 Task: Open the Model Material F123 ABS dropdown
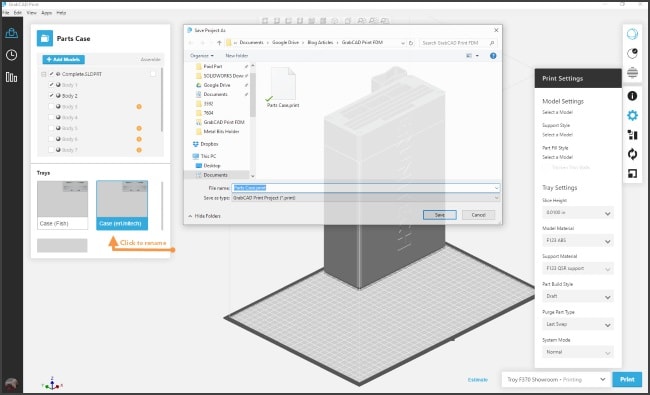[577, 240]
